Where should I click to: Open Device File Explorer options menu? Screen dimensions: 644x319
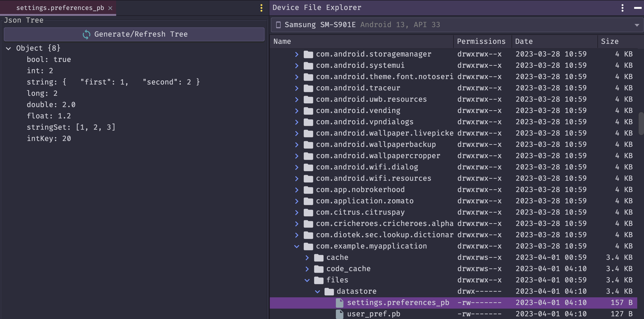(x=622, y=8)
